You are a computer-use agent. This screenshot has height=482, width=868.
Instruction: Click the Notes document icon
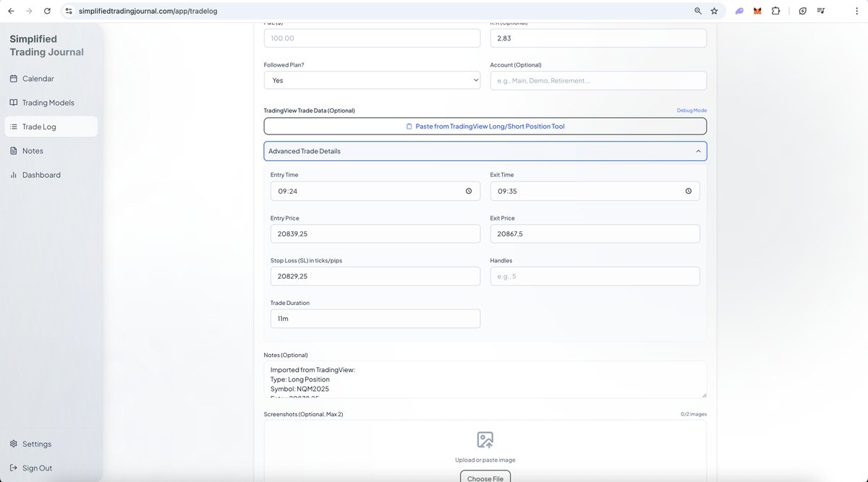click(x=14, y=151)
